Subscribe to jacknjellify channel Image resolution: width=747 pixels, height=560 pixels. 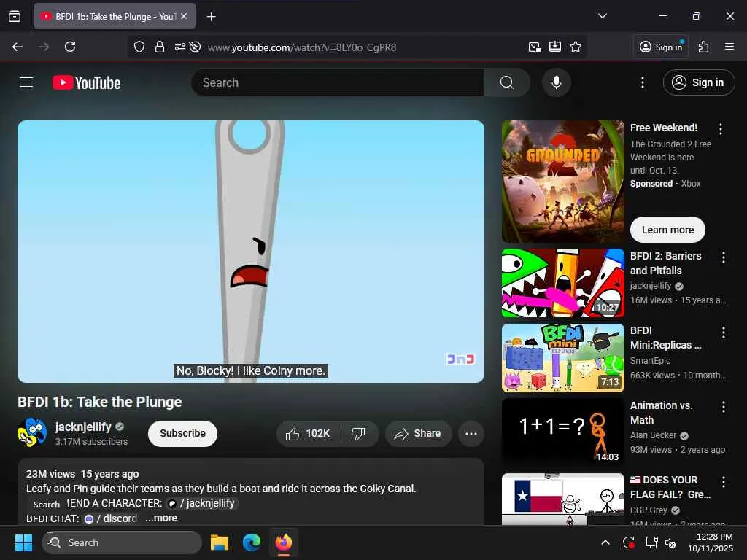coord(182,433)
